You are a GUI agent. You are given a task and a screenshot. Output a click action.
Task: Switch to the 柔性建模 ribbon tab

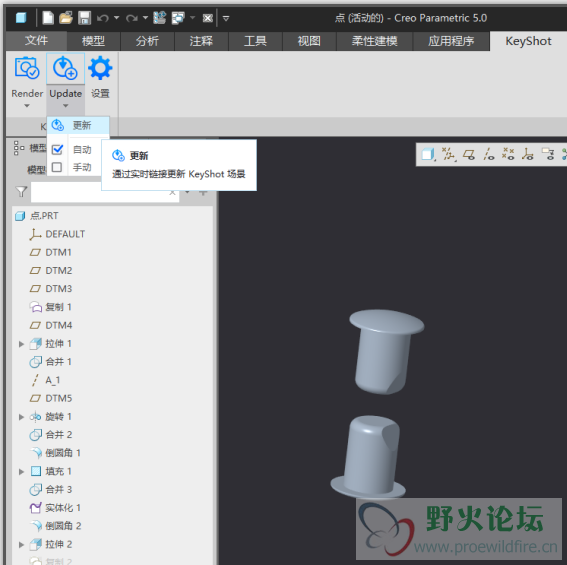(x=374, y=41)
